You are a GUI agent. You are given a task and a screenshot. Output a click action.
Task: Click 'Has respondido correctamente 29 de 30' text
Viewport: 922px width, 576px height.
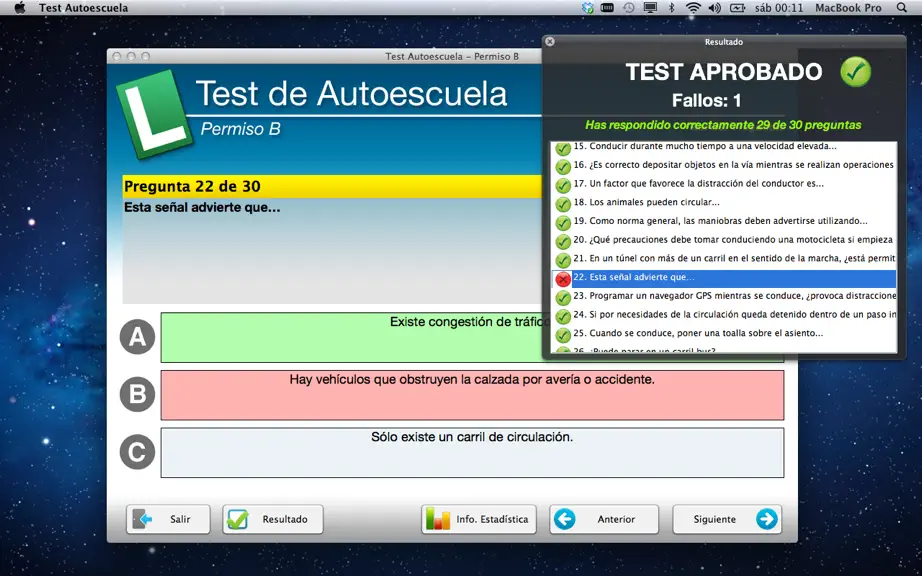coord(723,125)
